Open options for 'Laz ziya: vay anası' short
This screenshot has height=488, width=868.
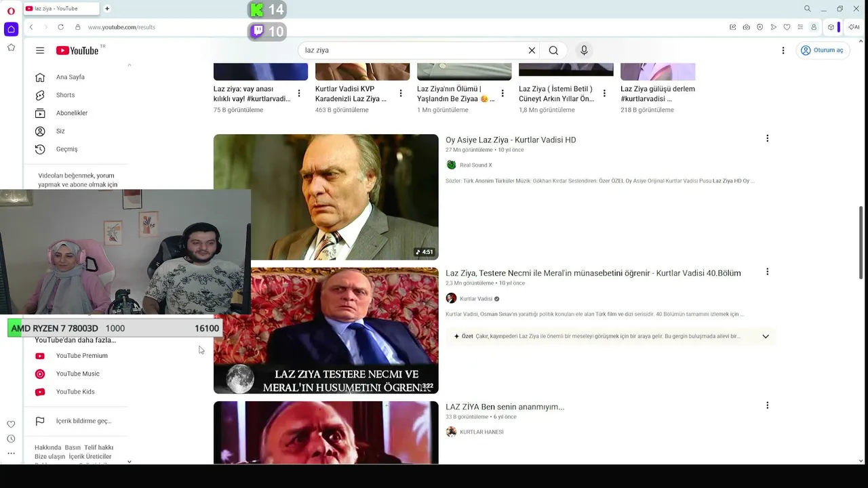(x=299, y=94)
